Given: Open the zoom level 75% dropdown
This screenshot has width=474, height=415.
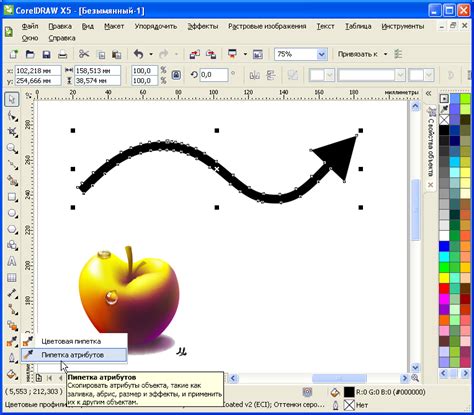Looking at the screenshot, I should tap(321, 54).
